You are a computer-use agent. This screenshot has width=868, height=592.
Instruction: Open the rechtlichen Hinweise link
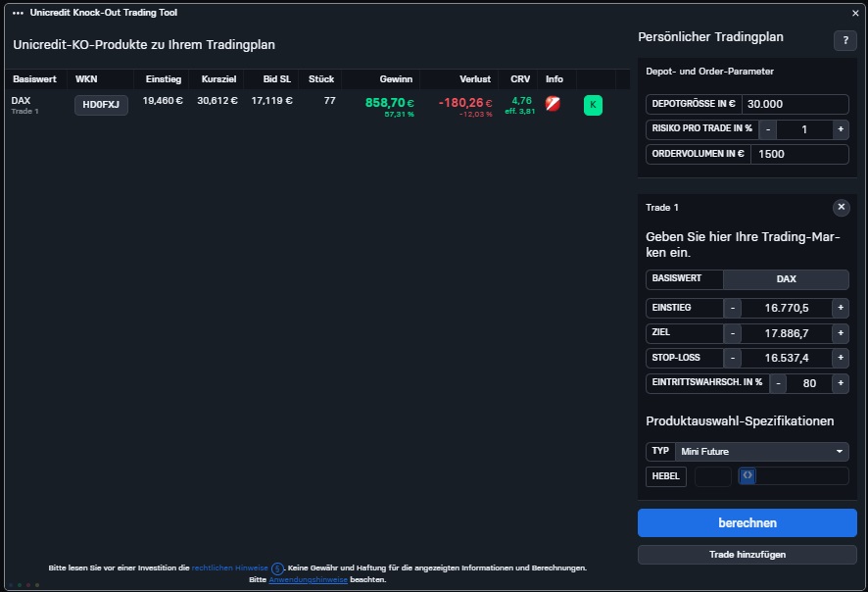229,568
